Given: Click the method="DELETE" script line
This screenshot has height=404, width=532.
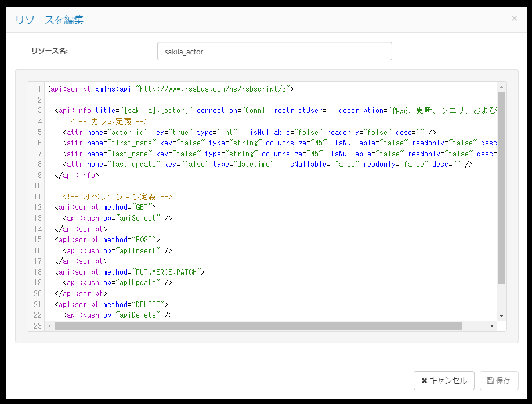Looking at the screenshot, I should tap(111, 304).
